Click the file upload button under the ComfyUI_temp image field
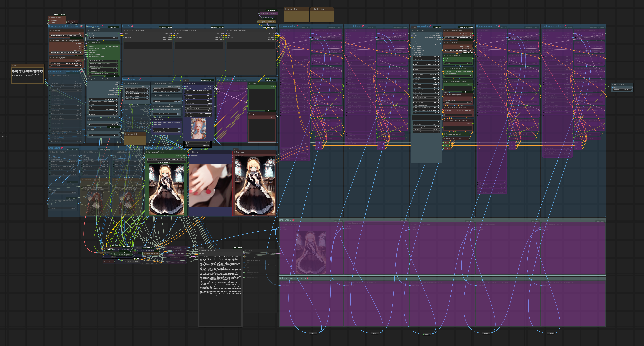The image size is (644, 346). coord(166,162)
